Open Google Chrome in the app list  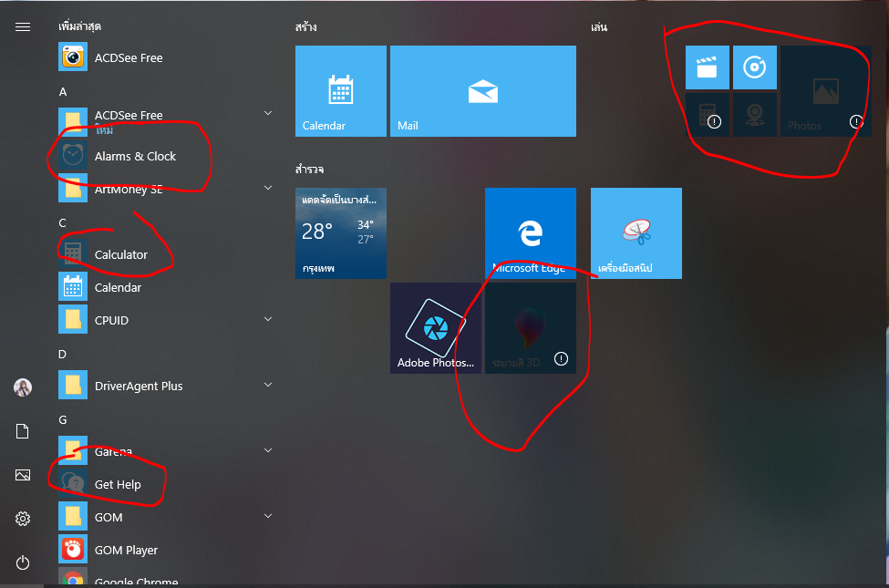tap(166, 578)
